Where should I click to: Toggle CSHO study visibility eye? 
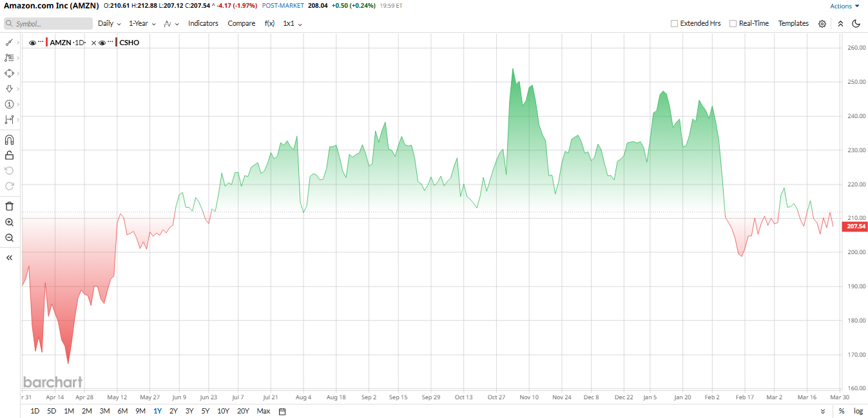coord(102,43)
